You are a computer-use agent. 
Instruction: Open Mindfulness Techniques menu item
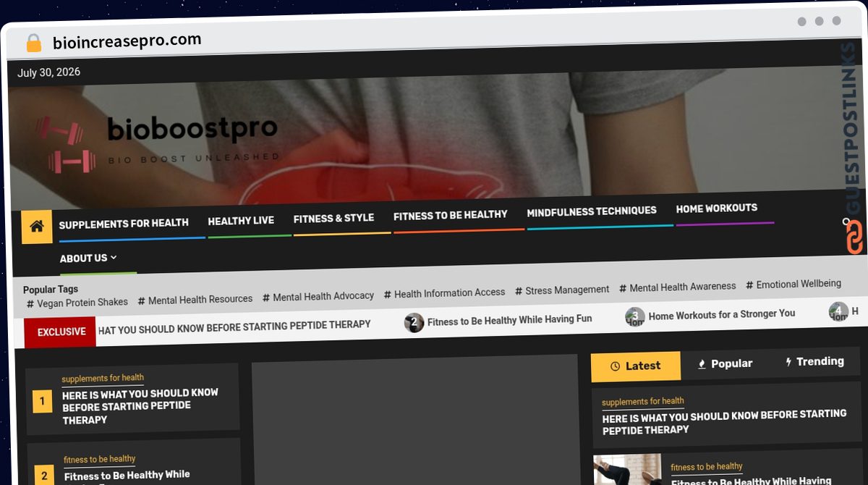592,211
